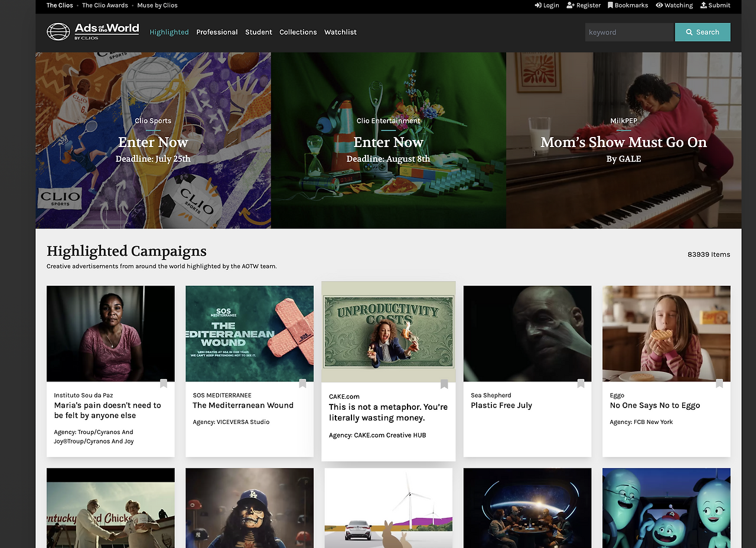This screenshot has width=756, height=548.
Task: Click the Instituto Sou da Paz brand name
Action: (83, 395)
